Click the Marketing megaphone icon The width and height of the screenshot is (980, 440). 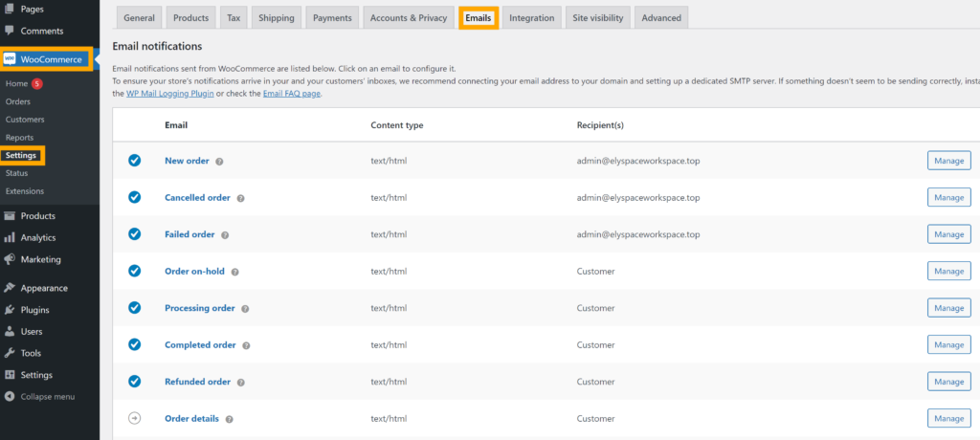coord(10,259)
